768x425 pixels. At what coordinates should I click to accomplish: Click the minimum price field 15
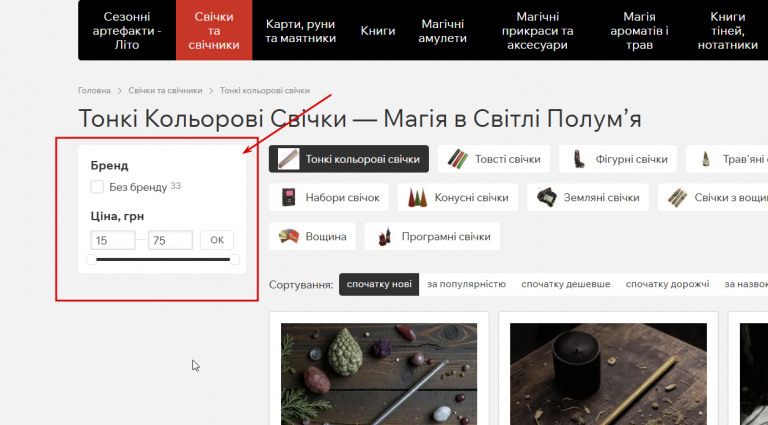(113, 240)
